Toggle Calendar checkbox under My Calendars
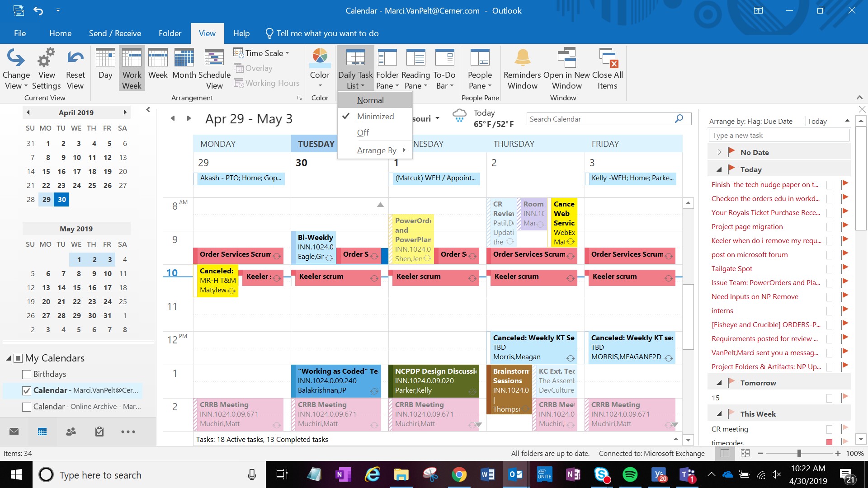This screenshot has height=488, width=868. pyautogui.click(x=26, y=390)
